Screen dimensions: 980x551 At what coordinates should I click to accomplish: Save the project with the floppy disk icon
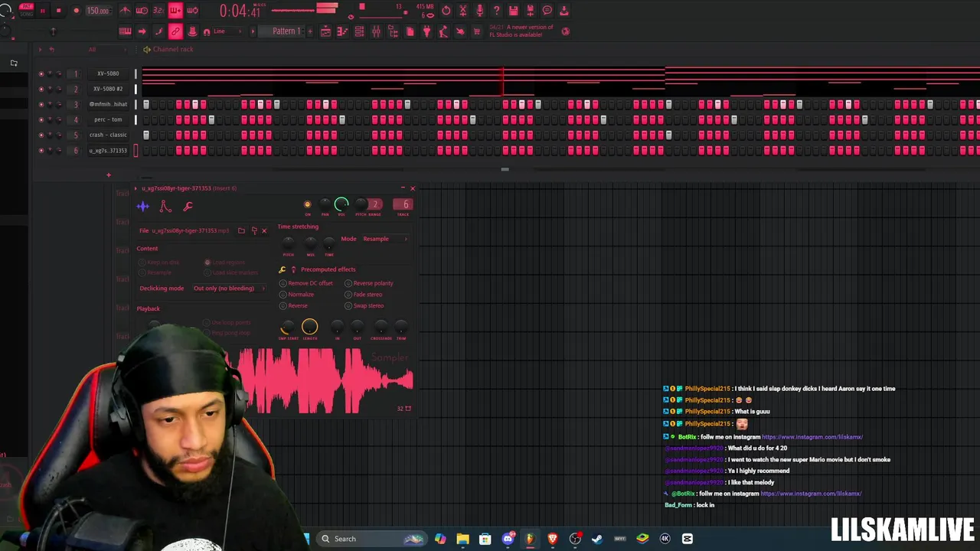(x=513, y=11)
